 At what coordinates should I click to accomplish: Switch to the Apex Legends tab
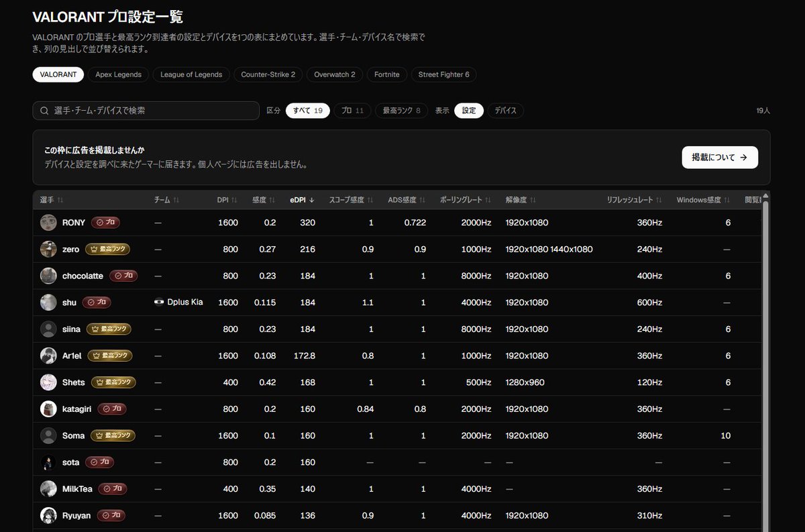[x=118, y=74]
